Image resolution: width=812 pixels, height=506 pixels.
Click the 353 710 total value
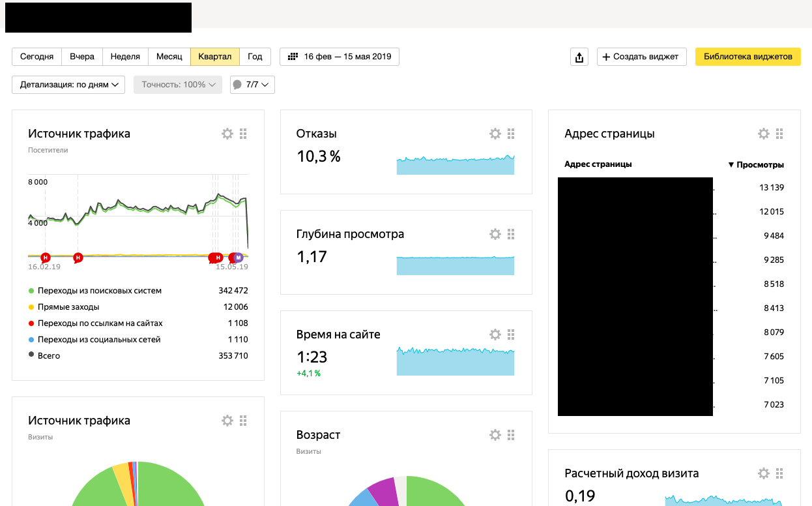tap(233, 356)
